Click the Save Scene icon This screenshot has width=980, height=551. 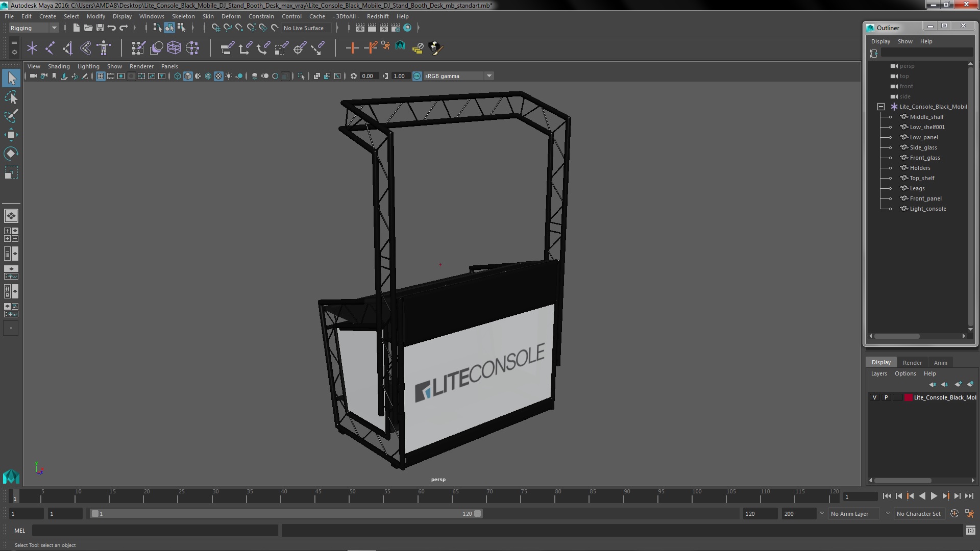[x=100, y=28]
